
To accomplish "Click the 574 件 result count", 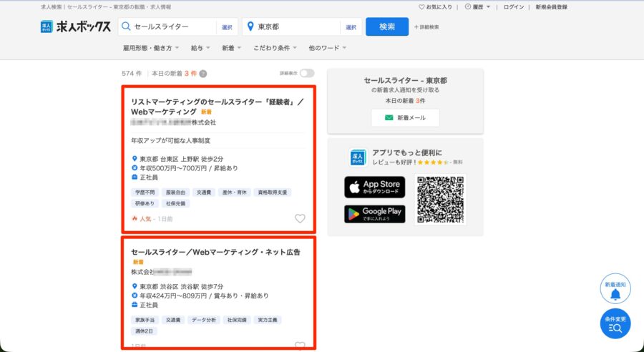I will click(x=132, y=74).
